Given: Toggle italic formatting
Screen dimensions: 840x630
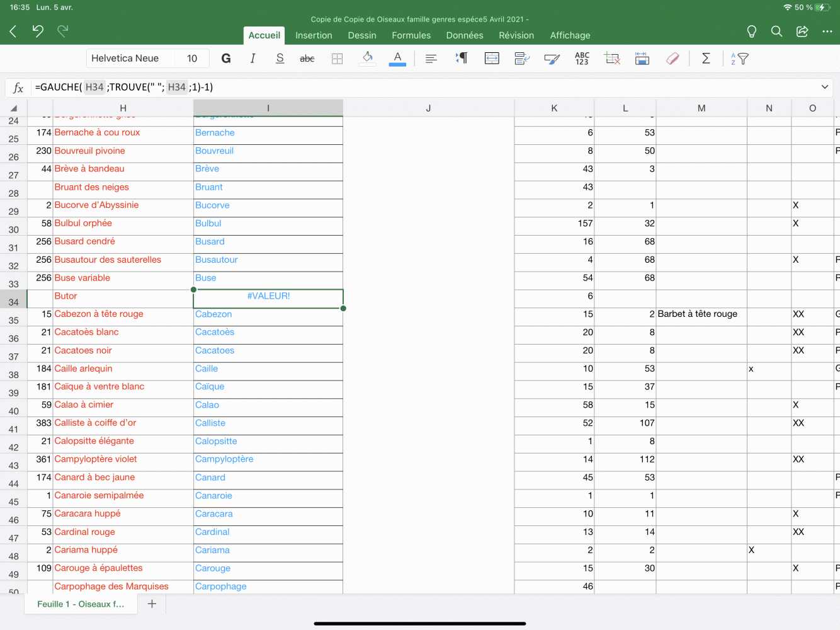Looking at the screenshot, I should (x=253, y=59).
